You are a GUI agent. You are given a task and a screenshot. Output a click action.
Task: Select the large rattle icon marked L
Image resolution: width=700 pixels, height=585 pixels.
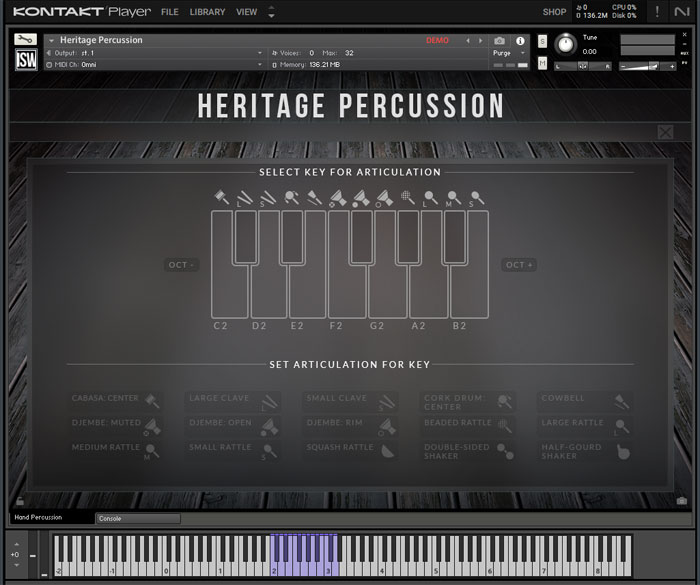click(x=431, y=198)
